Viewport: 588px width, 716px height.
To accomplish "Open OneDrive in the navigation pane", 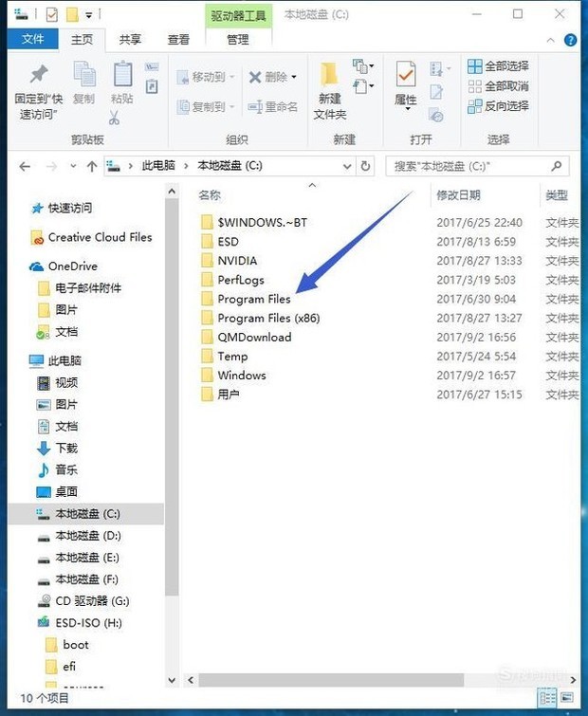I will click(63, 266).
